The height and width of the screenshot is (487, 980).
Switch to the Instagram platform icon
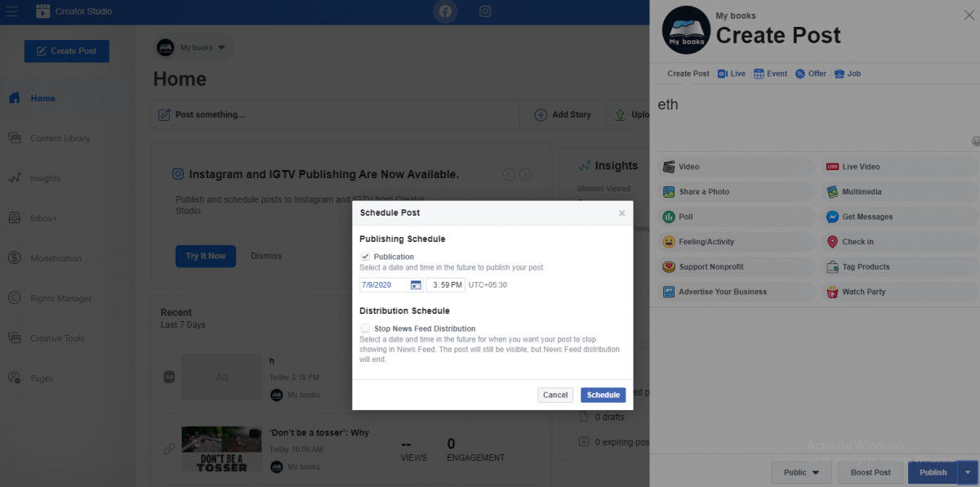coord(485,11)
